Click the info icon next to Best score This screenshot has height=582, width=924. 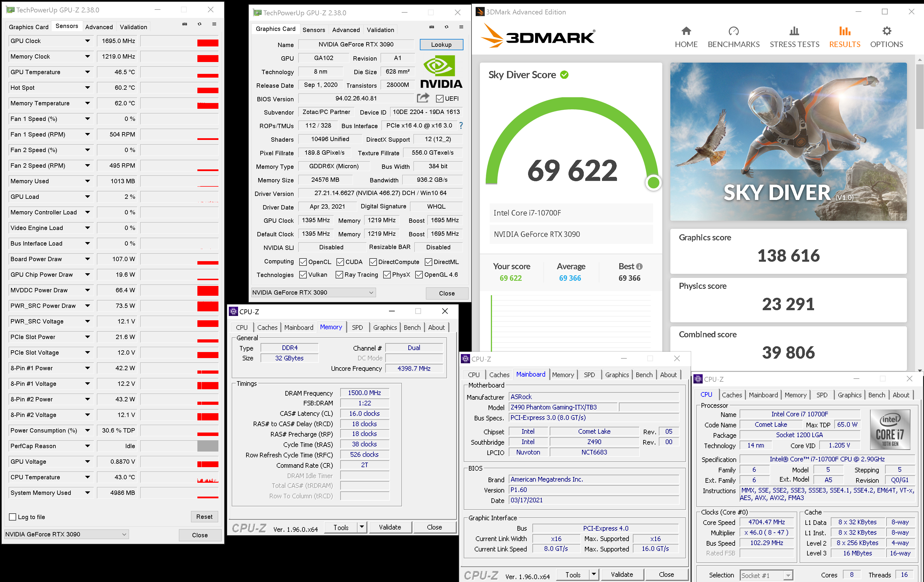point(639,266)
